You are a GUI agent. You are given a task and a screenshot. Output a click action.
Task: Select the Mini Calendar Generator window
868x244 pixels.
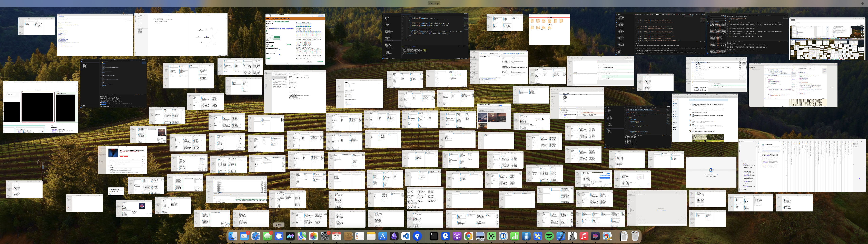click(295, 39)
